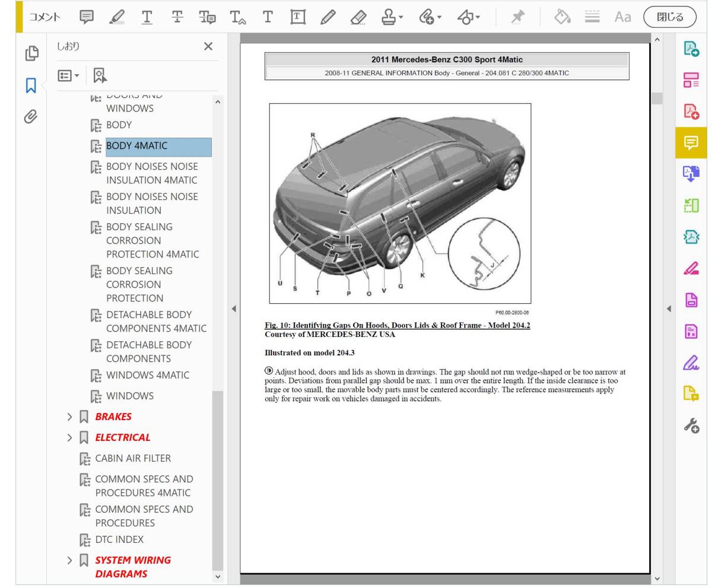712x588 pixels.
Task: Collapse the right tools pane arrow
Action: click(x=669, y=309)
